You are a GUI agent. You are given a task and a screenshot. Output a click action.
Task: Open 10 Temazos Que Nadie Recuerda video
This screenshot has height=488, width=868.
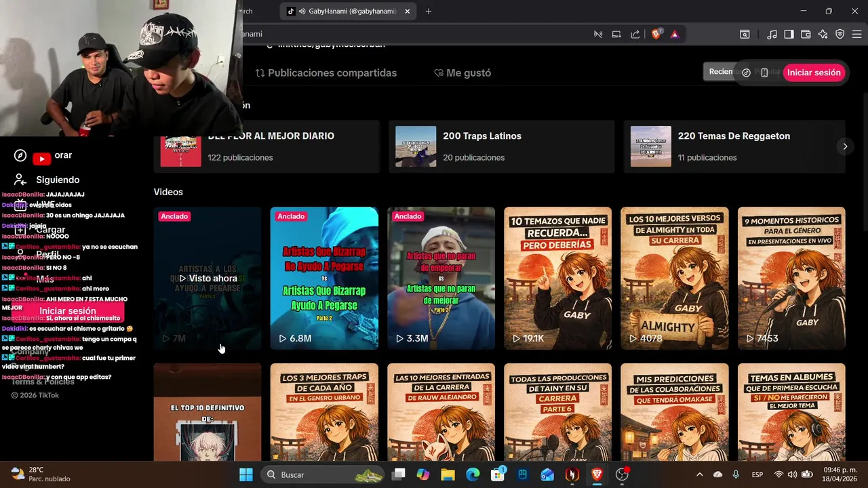click(558, 278)
